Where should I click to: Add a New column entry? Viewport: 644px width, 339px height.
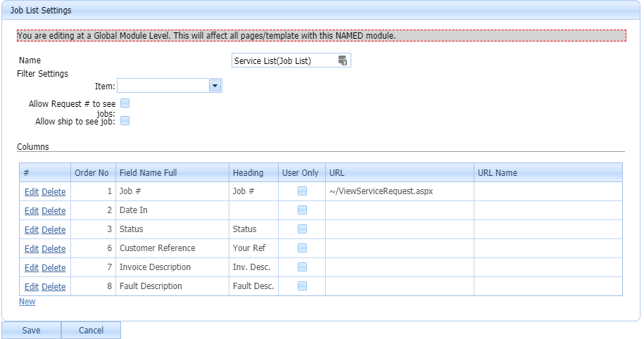pos(27,302)
